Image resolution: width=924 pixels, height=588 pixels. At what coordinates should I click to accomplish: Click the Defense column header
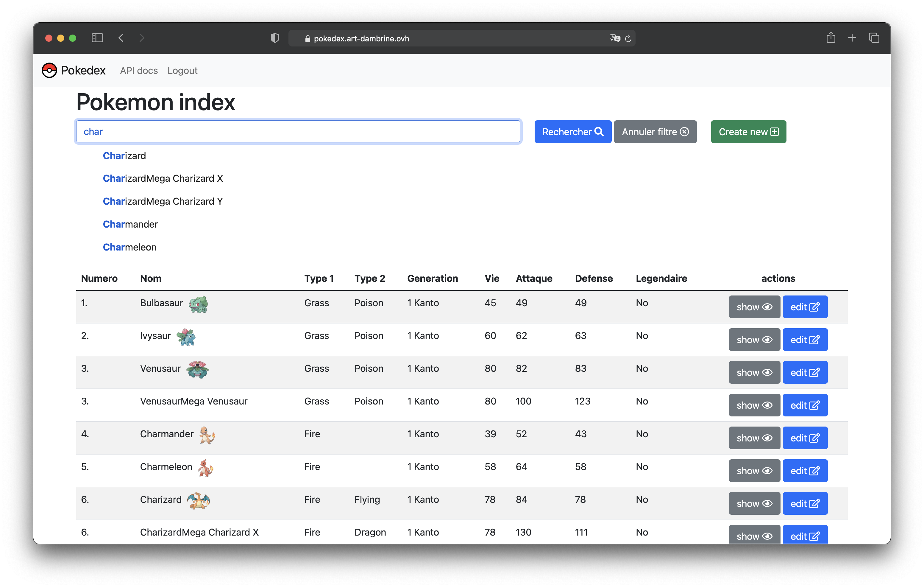(594, 279)
